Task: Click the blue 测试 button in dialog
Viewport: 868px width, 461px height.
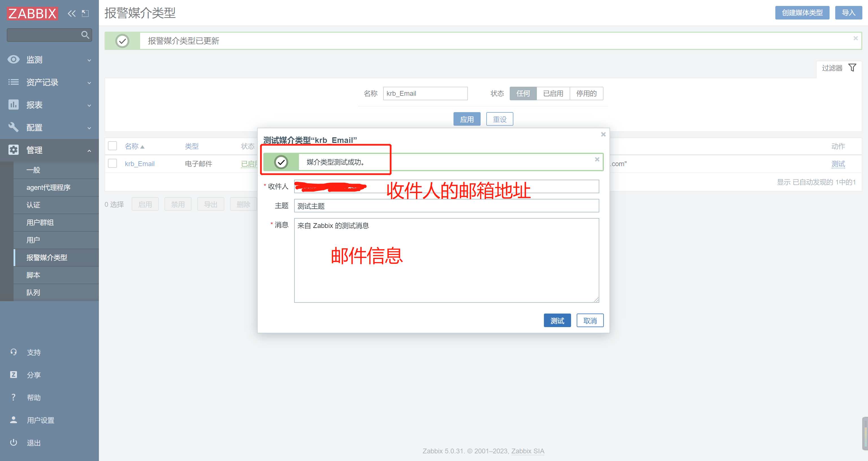Action: 557,321
